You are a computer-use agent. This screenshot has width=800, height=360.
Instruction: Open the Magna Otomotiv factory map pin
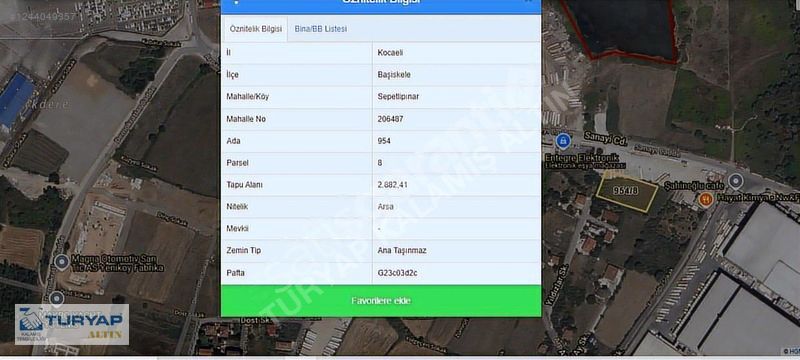point(62,262)
